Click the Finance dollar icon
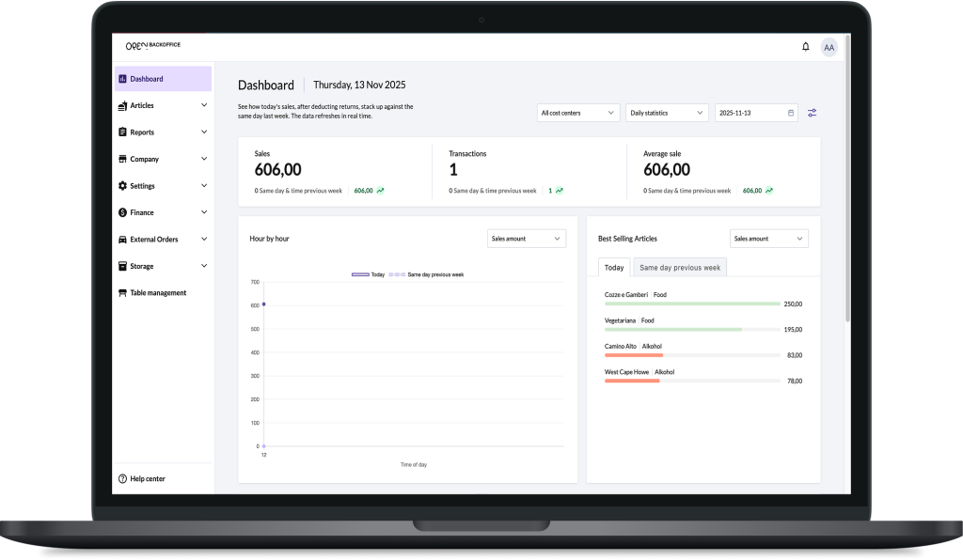The width and height of the screenshot is (963, 560). coord(122,213)
